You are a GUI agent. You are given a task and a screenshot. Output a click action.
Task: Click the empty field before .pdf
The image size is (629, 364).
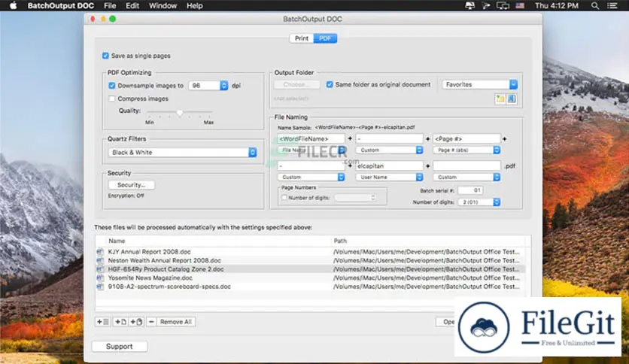(466, 166)
